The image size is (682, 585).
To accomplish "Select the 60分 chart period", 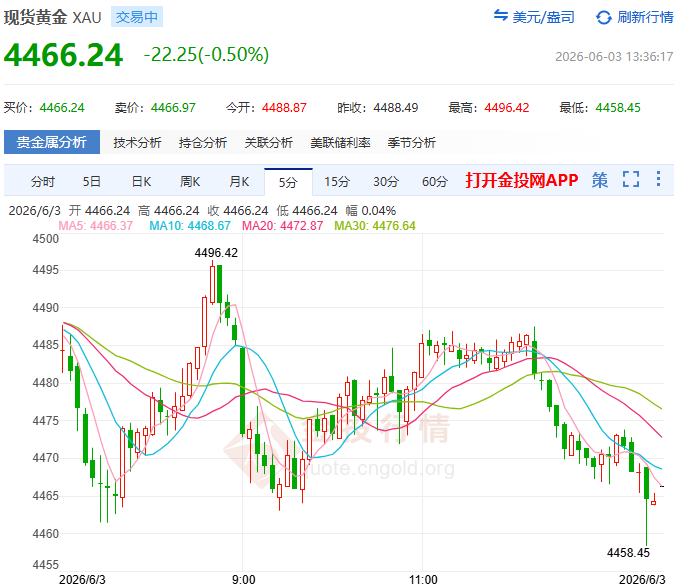I will click(435, 181).
